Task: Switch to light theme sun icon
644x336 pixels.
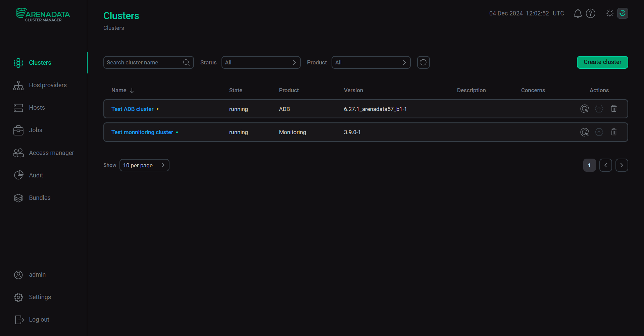Action: click(610, 13)
